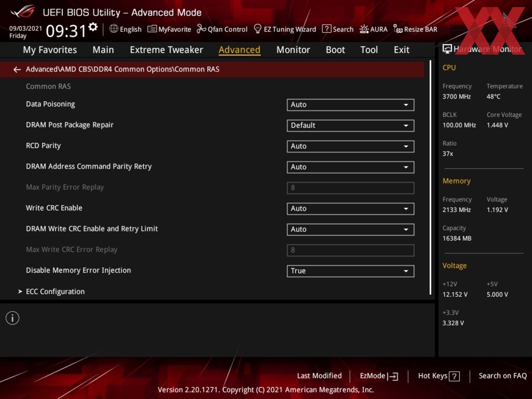
Task: Click the Hardware Monitor display icon
Action: tap(447, 49)
